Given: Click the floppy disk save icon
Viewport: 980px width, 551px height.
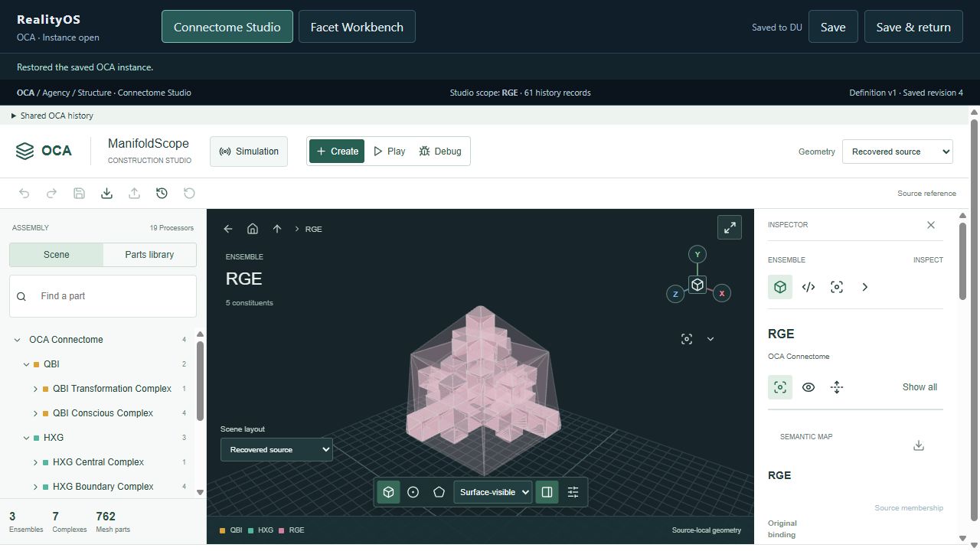Looking at the screenshot, I should tap(79, 194).
